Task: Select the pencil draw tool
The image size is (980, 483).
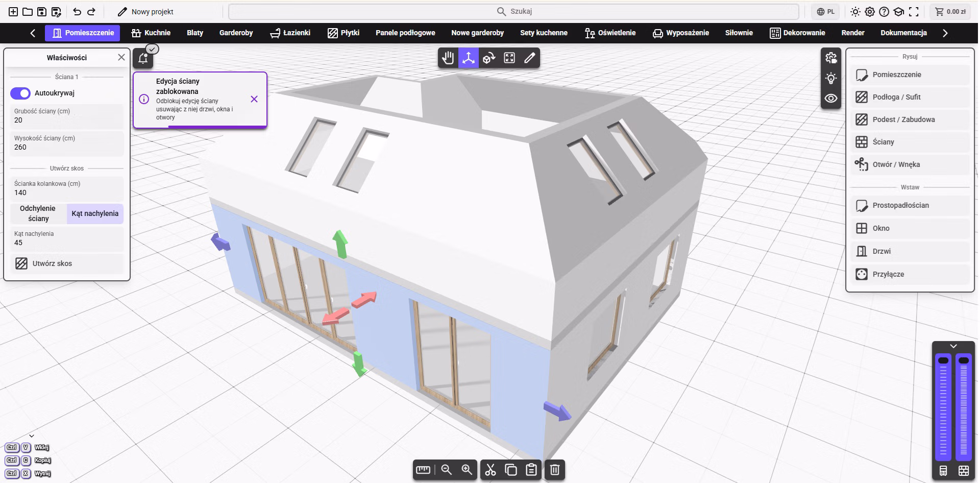Action: [x=530, y=58]
